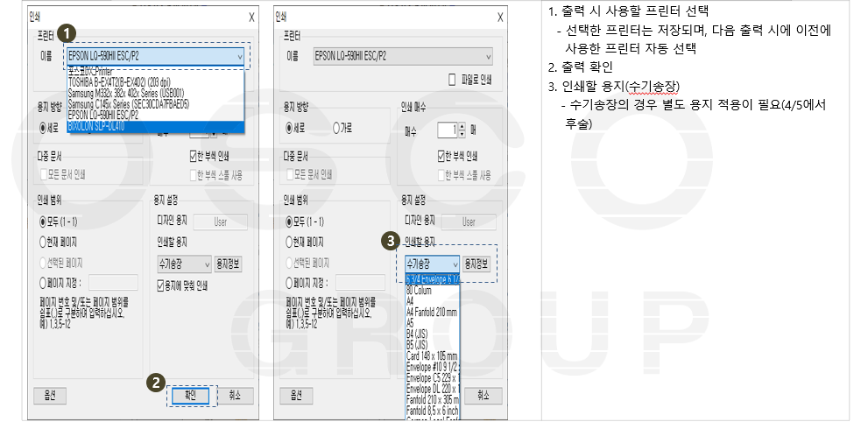Pick Samsung C145x Series printer from list
This screenshot has height=422, width=868.
coord(129,104)
